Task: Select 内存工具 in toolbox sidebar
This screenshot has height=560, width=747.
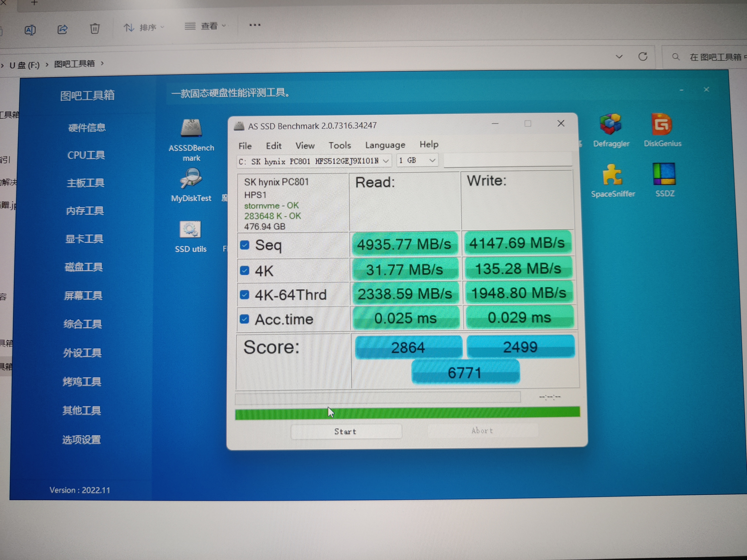Action: [x=85, y=211]
